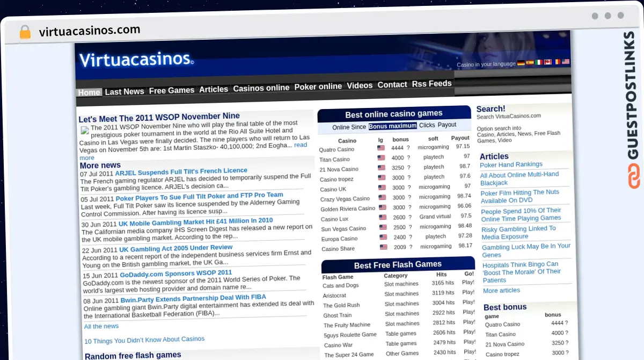The width and height of the screenshot is (644, 360).
Task: Open Rss Feeds in navigation
Action: pos(432,83)
